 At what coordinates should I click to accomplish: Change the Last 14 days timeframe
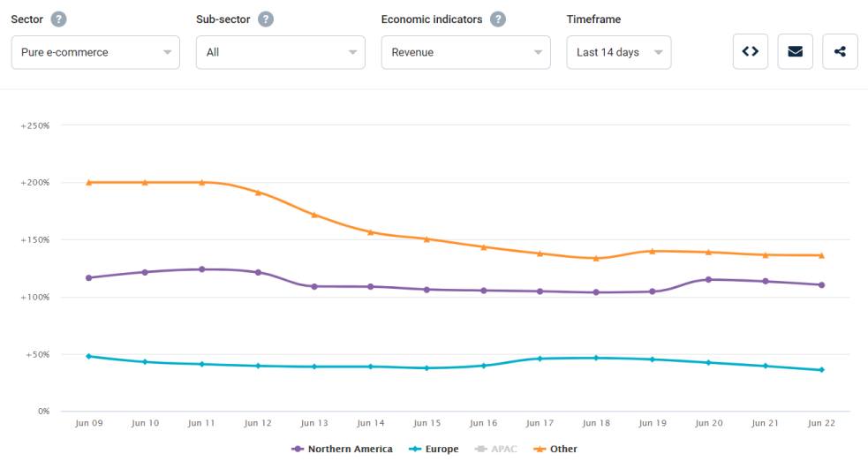[618, 52]
